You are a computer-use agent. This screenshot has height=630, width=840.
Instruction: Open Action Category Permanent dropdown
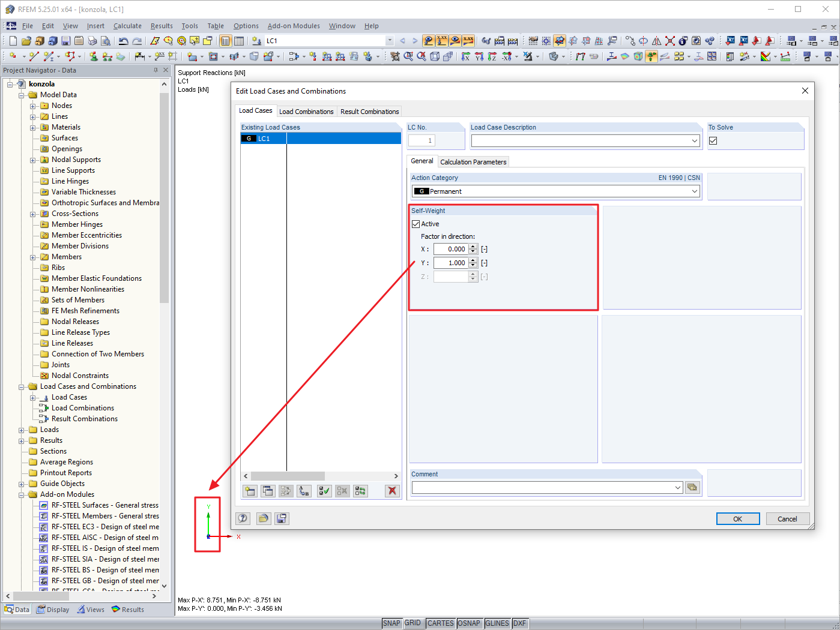tap(695, 191)
